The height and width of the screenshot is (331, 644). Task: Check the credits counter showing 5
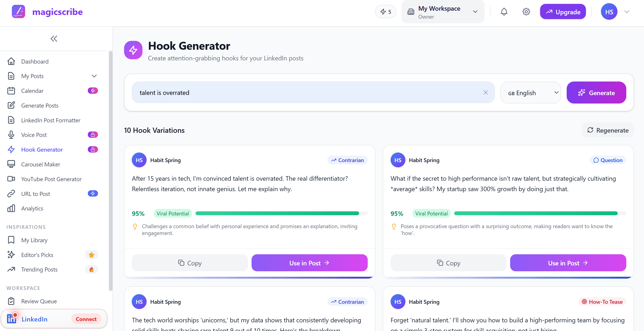pos(385,12)
